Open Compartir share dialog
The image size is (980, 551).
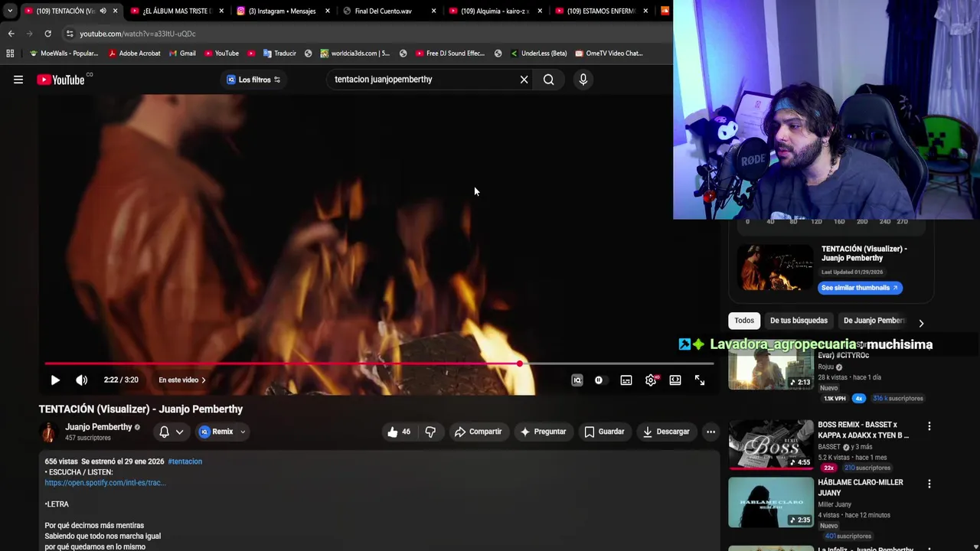click(x=479, y=432)
